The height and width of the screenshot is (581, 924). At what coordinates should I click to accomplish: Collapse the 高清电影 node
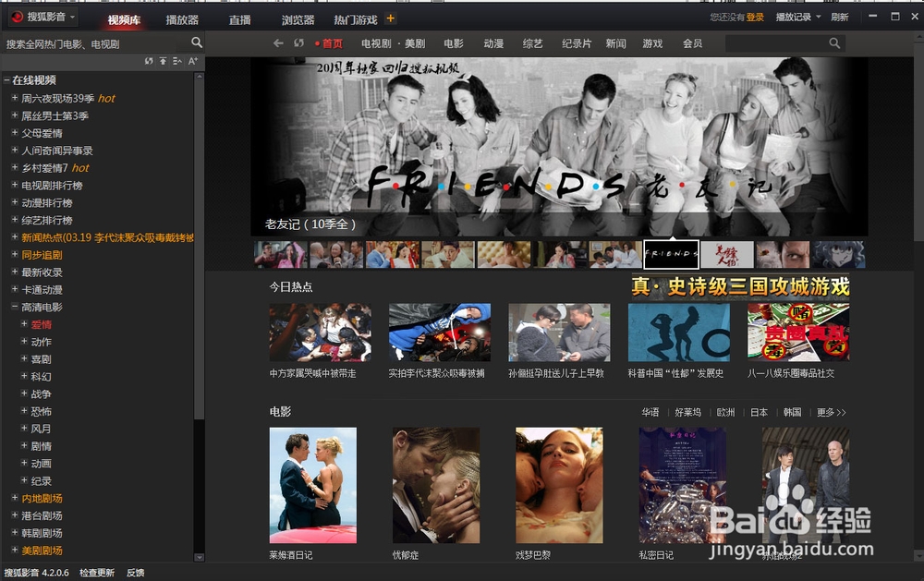click(15, 307)
